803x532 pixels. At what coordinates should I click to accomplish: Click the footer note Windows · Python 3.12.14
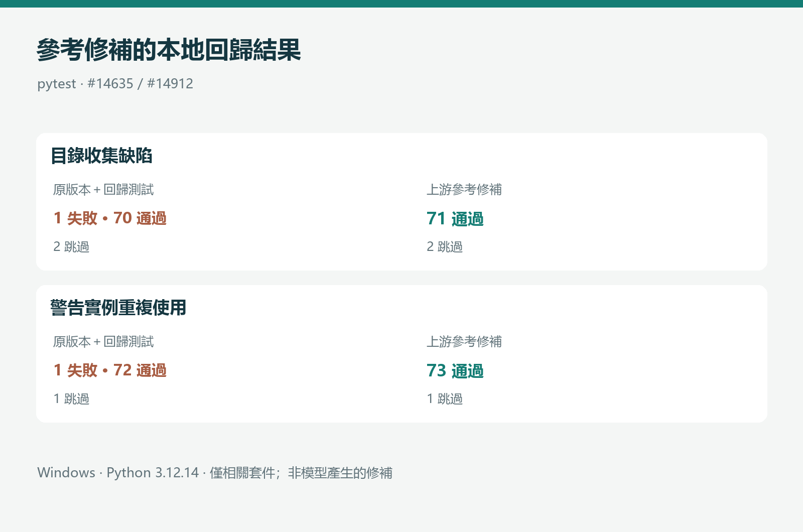click(118, 472)
